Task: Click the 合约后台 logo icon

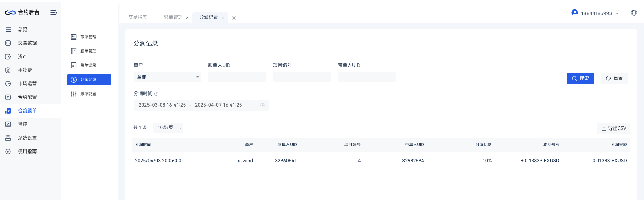Action: (10, 13)
